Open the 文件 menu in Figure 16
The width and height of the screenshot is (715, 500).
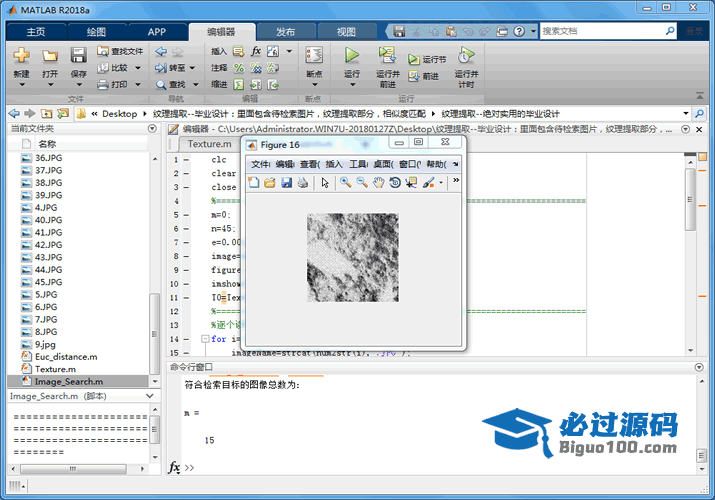tap(259, 164)
